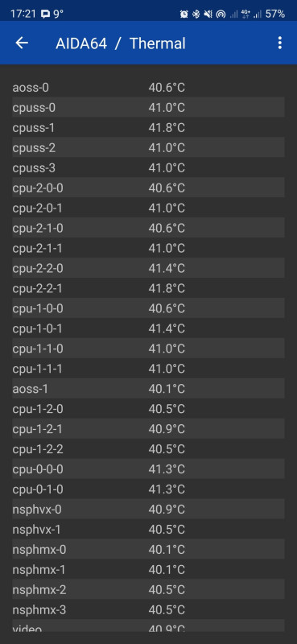The image size is (297, 644).
Task: Select the cpu-2-2-1 row showing 41.8°C
Action: [148, 289]
